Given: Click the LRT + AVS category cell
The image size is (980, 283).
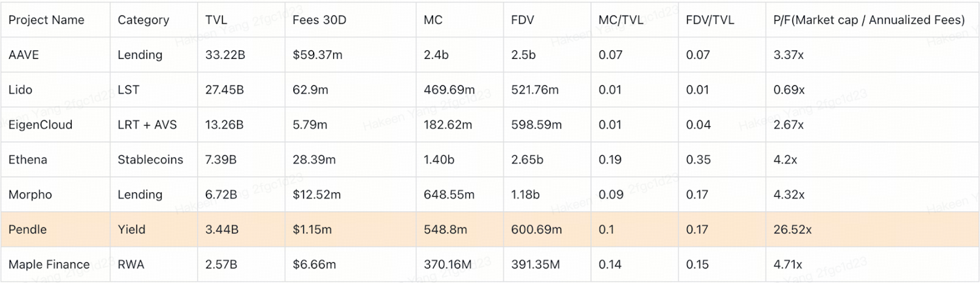Looking at the screenshot, I should [x=147, y=125].
